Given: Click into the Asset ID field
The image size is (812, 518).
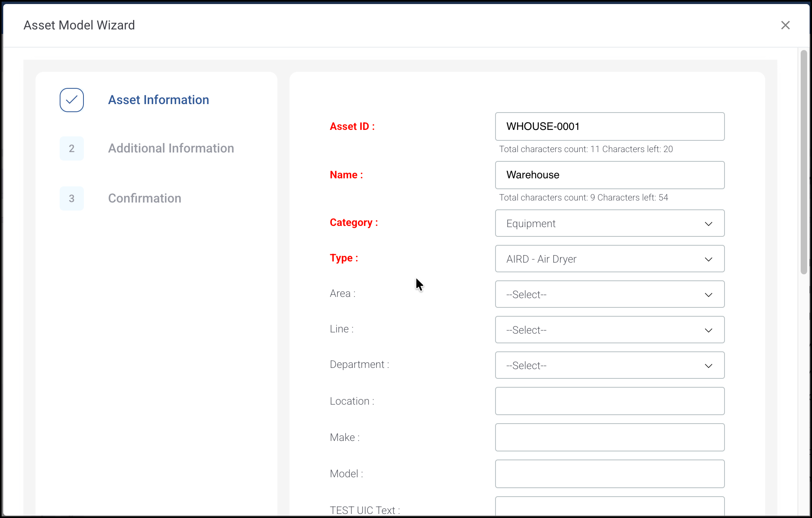Looking at the screenshot, I should 609,127.
